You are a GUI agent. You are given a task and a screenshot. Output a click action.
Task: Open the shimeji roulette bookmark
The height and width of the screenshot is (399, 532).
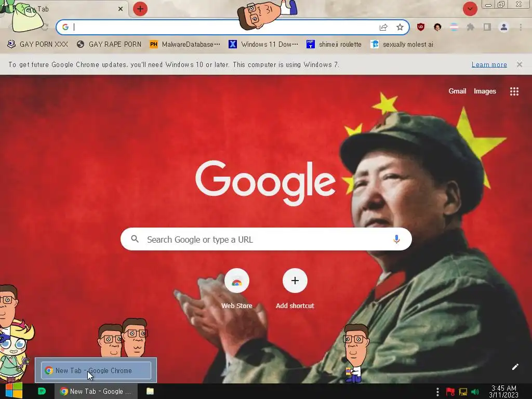[x=334, y=44]
